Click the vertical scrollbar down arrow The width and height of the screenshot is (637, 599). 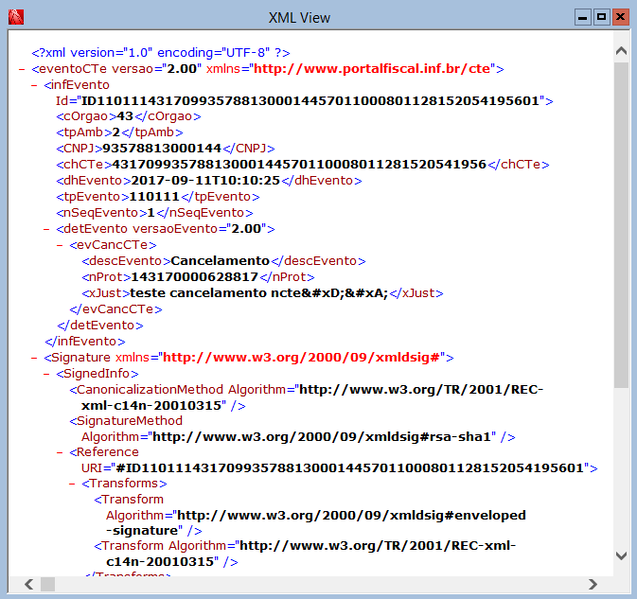coord(621,556)
